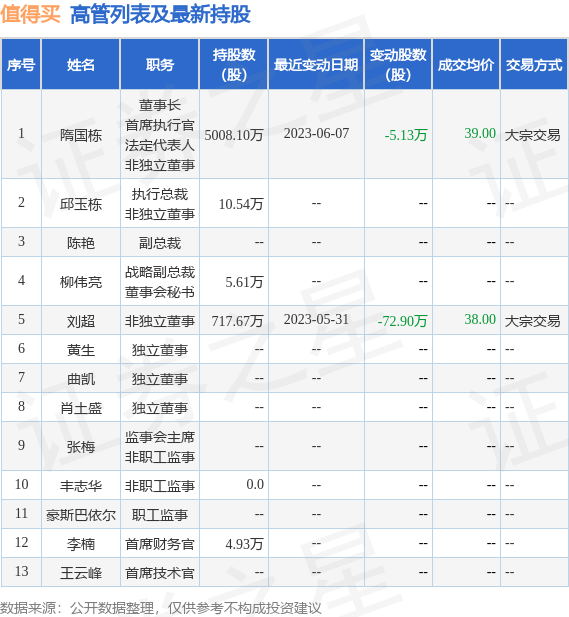
Task: Click the 董事长 job title
Action: [159, 105]
